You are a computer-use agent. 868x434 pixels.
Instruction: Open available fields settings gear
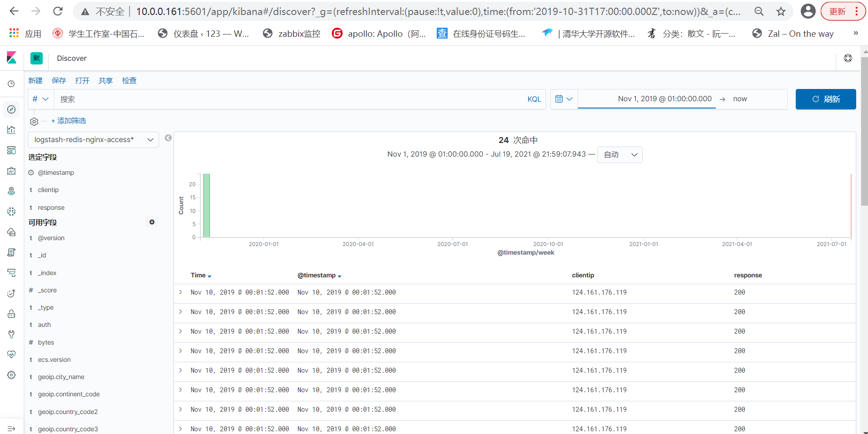click(x=152, y=222)
